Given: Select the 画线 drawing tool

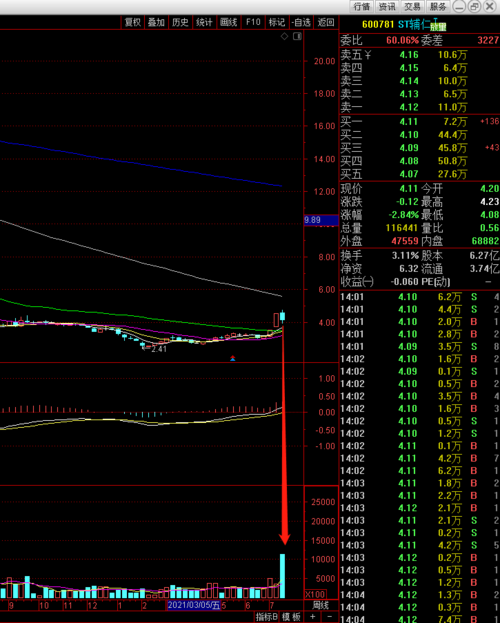Looking at the screenshot, I should (x=229, y=22).
